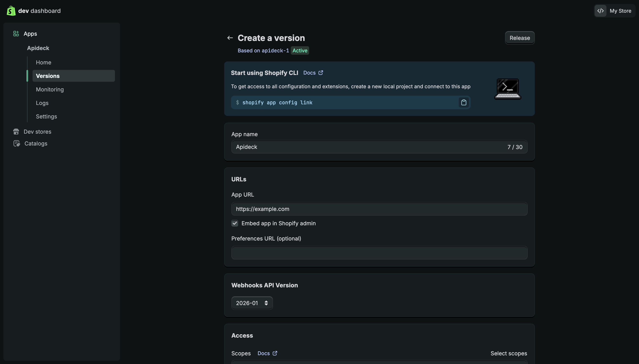The width and height of the screenshot is (639, 364).
Task: Click the Shopify bag logo icon
Action: pos(11,11)
